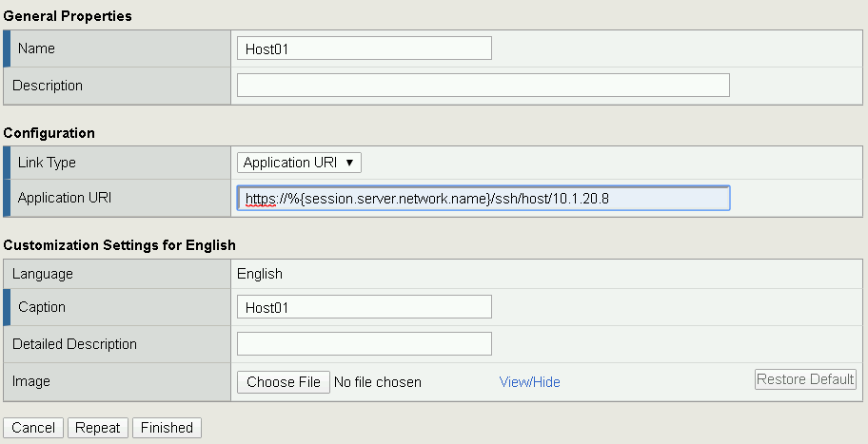Open the Link Type dropdown
Screen dimensions: 868x444
(x=299, y=163)
